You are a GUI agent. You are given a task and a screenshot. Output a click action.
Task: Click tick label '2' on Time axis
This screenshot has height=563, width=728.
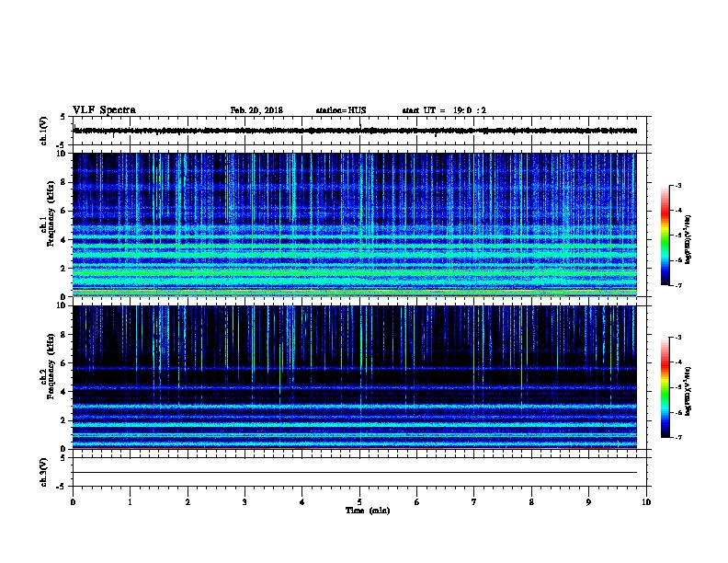click(188, 502)
